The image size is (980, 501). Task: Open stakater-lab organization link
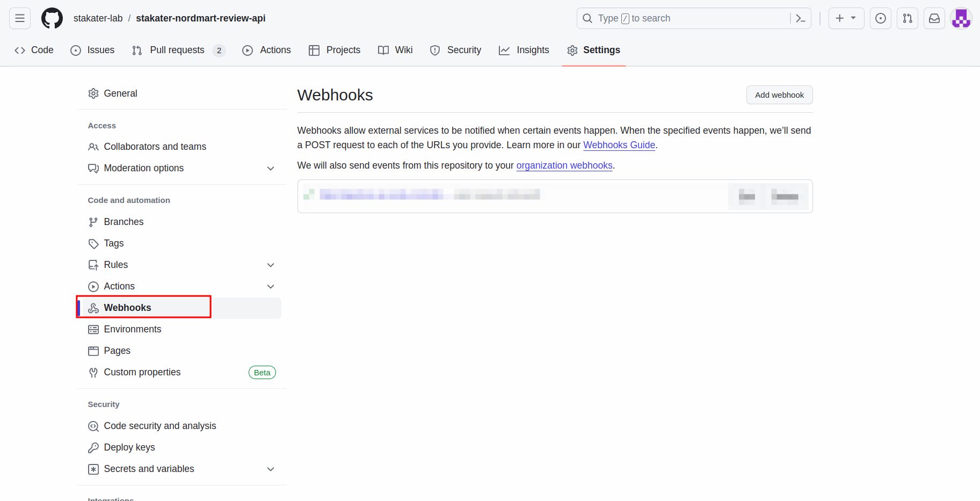click(98, 18)
